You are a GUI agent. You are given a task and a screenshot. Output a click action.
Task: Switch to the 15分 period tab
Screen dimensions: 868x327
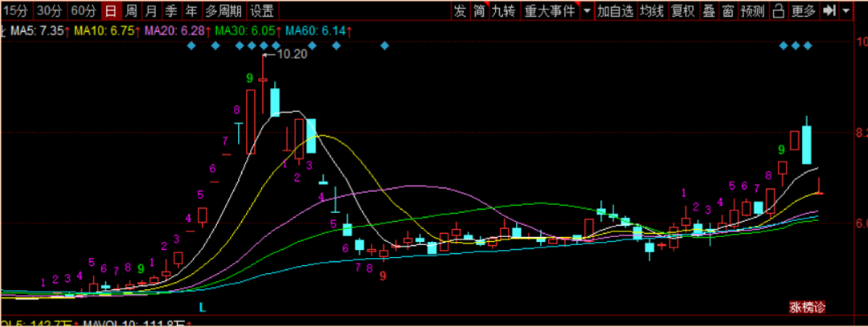point(15,10)
